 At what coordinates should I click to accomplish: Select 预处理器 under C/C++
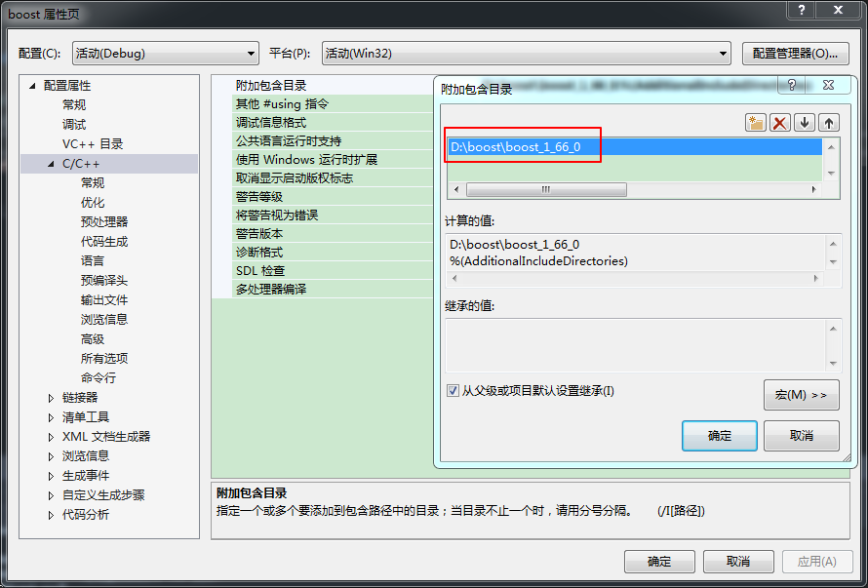point(104,222)
